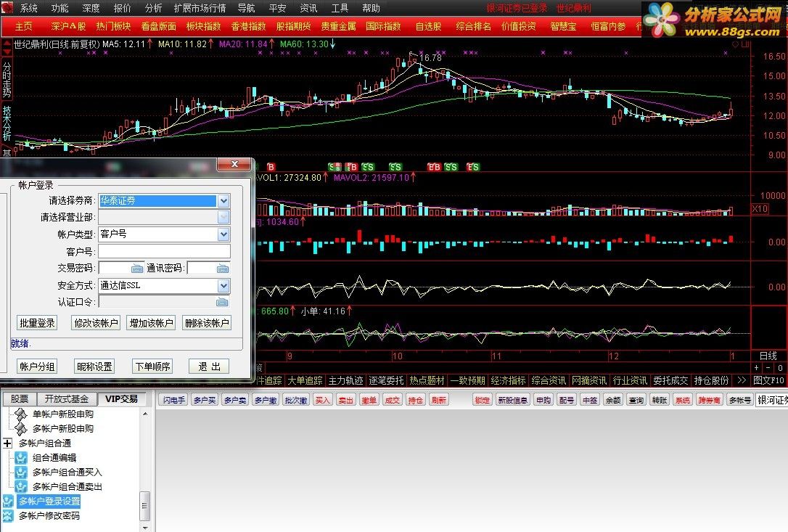Image resolution: width=788 pixels, height=532 pixels.
Task: Click the 退出 button in login dialog
Action: tap(210, 367)
